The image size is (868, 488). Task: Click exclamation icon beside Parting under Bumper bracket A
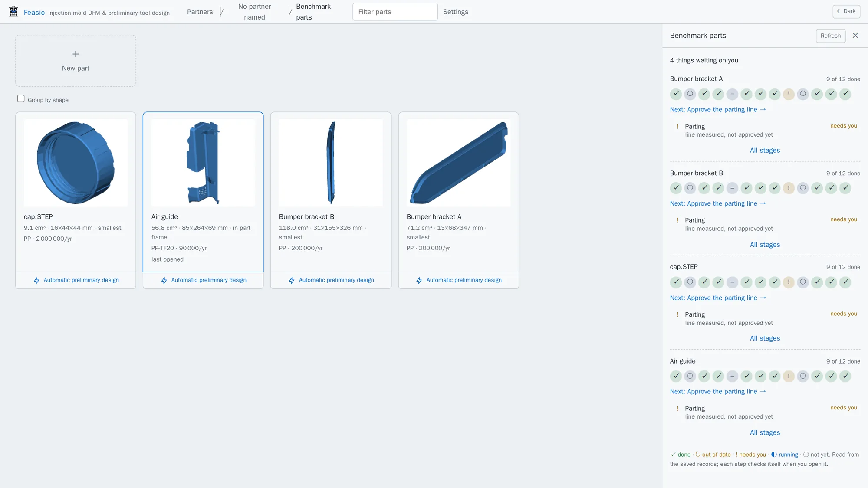[677, 127]
